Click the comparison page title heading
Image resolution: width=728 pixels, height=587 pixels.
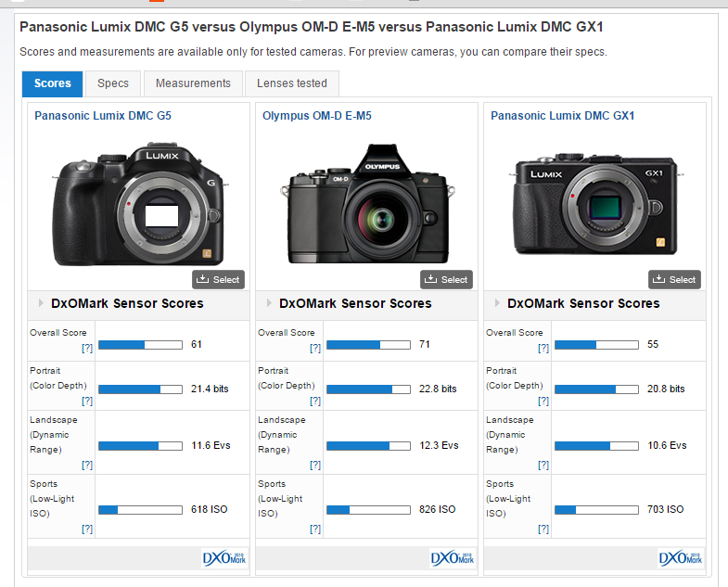(311, 27)
